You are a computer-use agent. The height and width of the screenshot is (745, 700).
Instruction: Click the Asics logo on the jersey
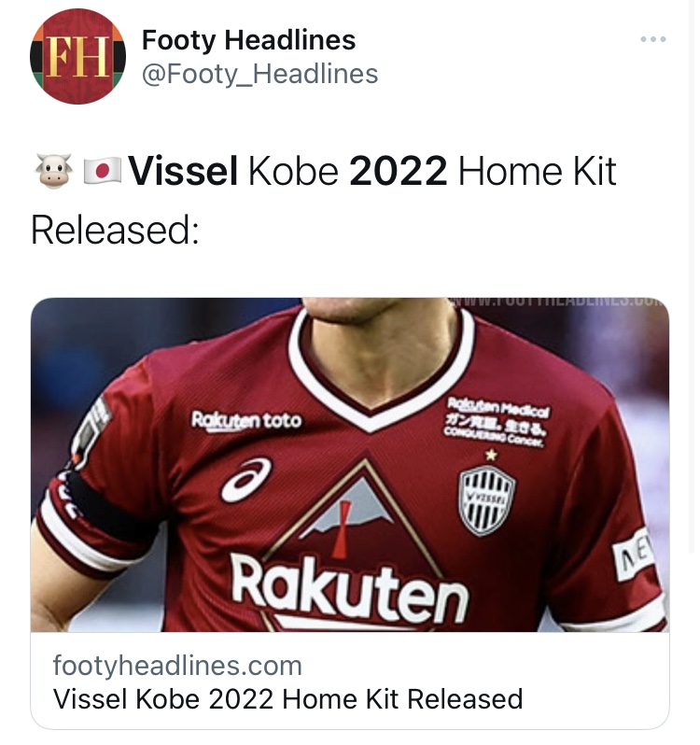[246, 480]
